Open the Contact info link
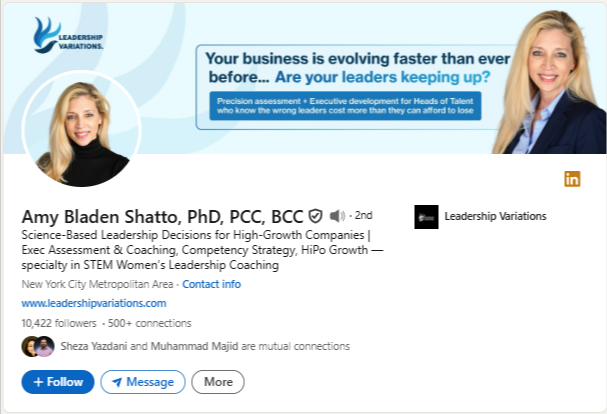This screenshot has width=607, height=414. 211,284
